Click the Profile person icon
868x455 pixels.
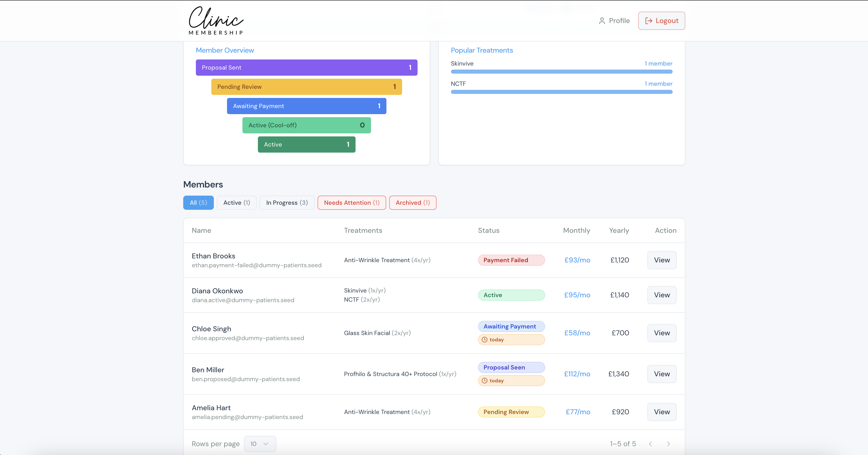coord(602,21)
